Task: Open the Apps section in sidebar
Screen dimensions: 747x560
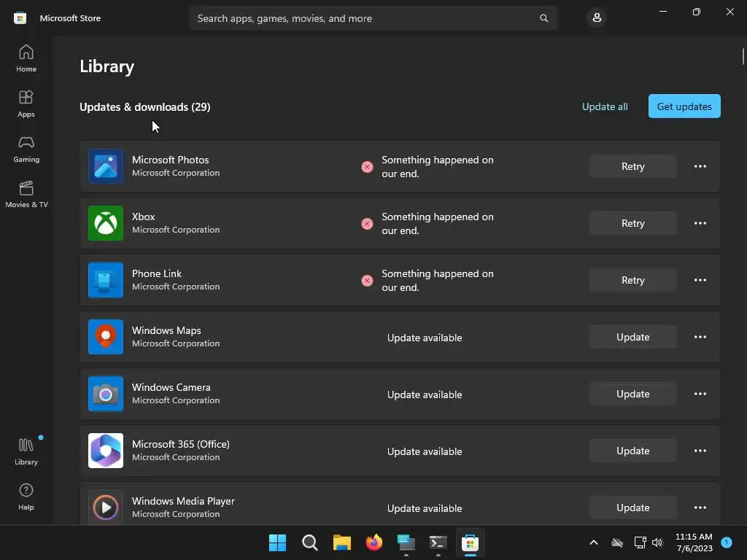Action: click(x=26, y=104)
